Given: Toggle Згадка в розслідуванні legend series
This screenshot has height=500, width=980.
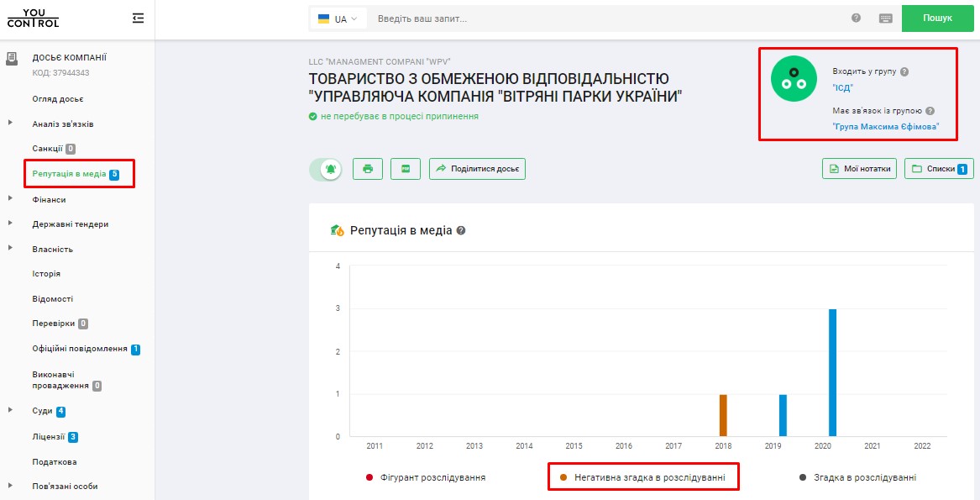Looking at the screenshot, I should (857, 477).
